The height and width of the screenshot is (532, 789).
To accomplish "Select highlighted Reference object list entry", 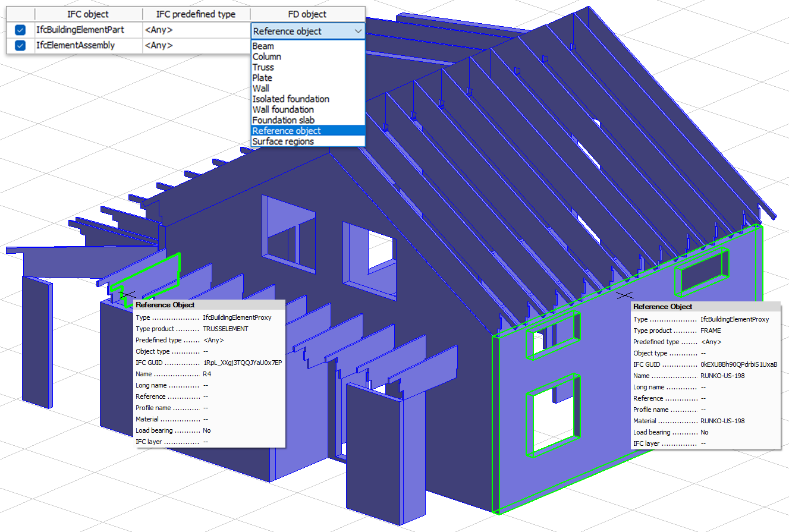I will click(287, 131).
